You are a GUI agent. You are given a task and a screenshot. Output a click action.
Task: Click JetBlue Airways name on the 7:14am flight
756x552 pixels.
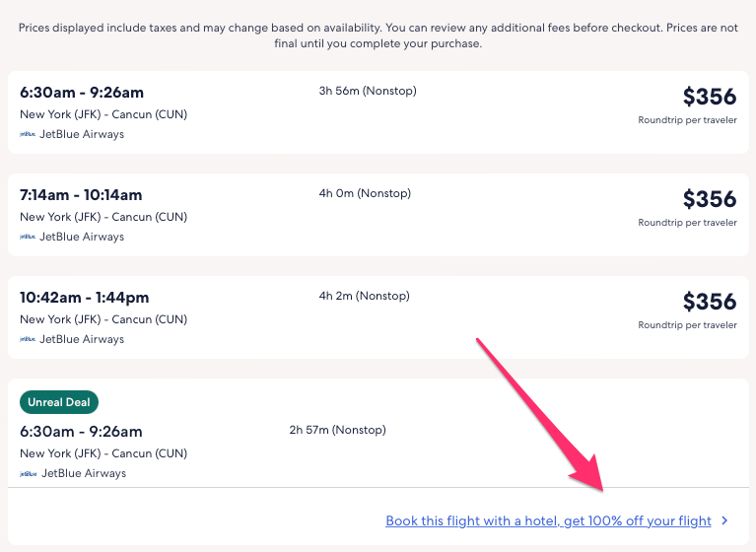[82, 238]
